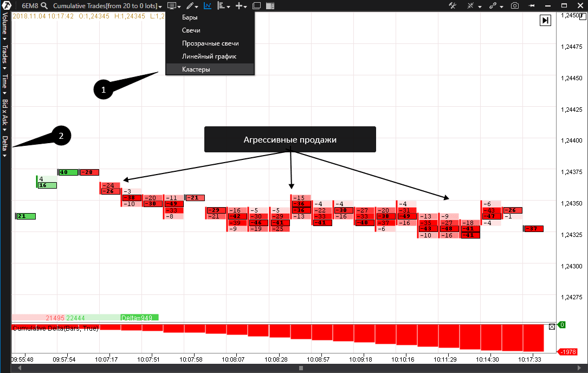The image size is (588, 373).
Task: Open the Time mode dropdown on sidebar
Action: [5, 85]
